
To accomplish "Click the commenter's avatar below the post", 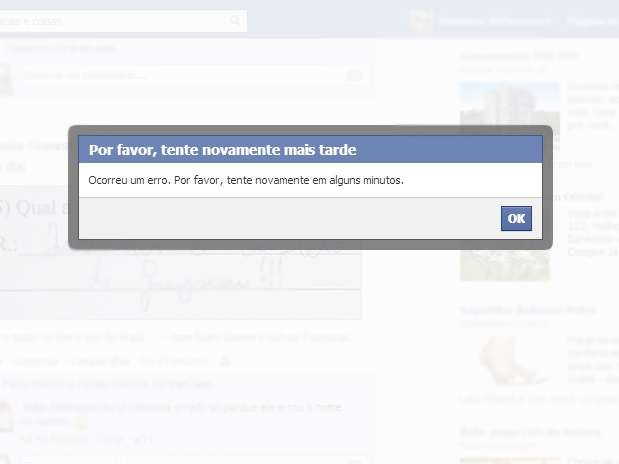I will (6, 415).
